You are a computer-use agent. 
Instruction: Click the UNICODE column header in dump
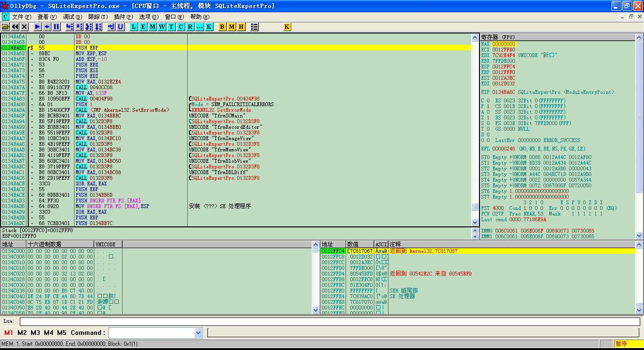pos(108,244)
